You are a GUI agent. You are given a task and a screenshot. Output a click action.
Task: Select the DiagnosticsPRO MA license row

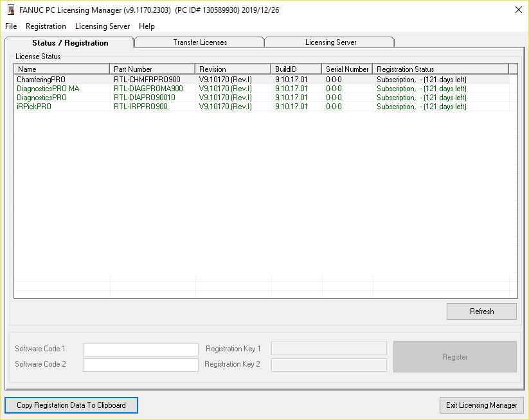[x=262, y=89]
